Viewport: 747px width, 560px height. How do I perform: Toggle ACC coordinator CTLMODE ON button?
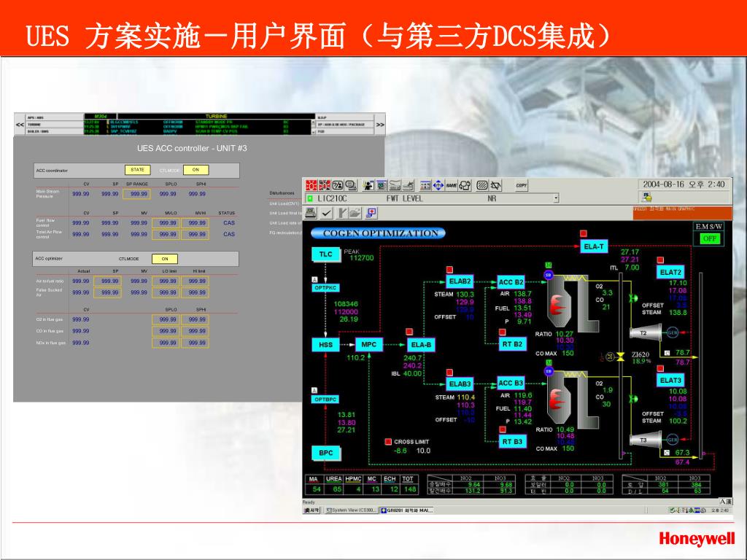click(196, 169)
